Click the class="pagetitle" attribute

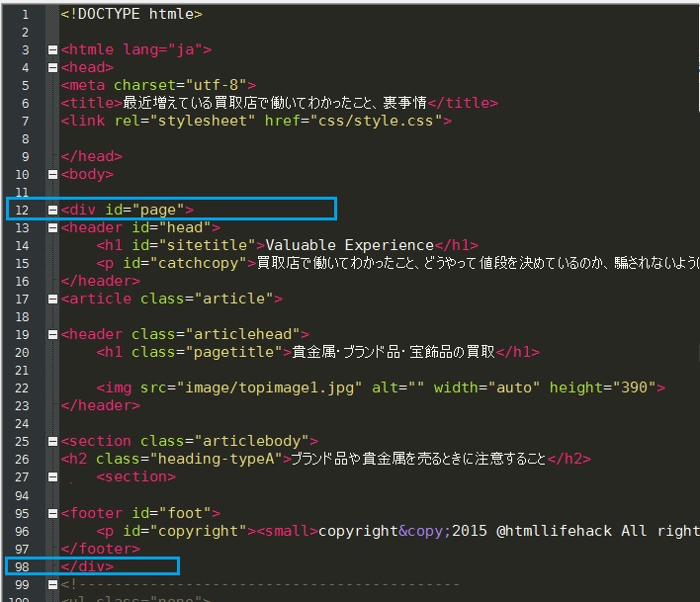pyautogui.click(x=208, y=352)
